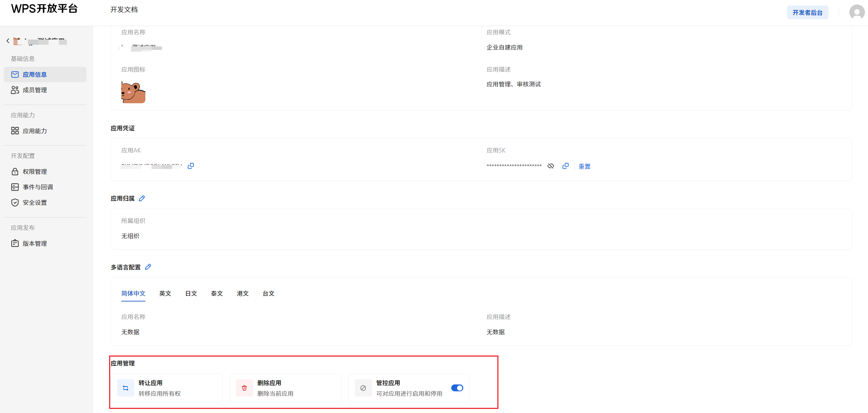Click the bear application icon thumbnail
Screen dimensions: 868x413
(133, 92)
